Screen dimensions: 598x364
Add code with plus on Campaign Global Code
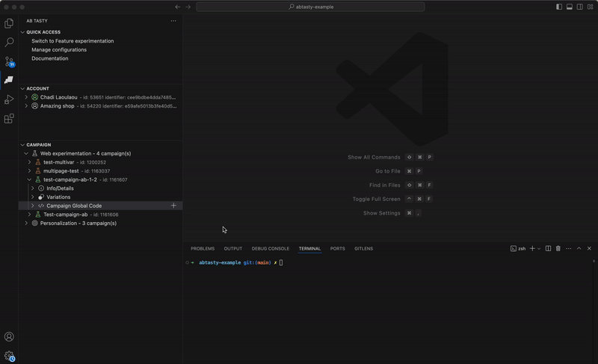click(x=173, y=206)
